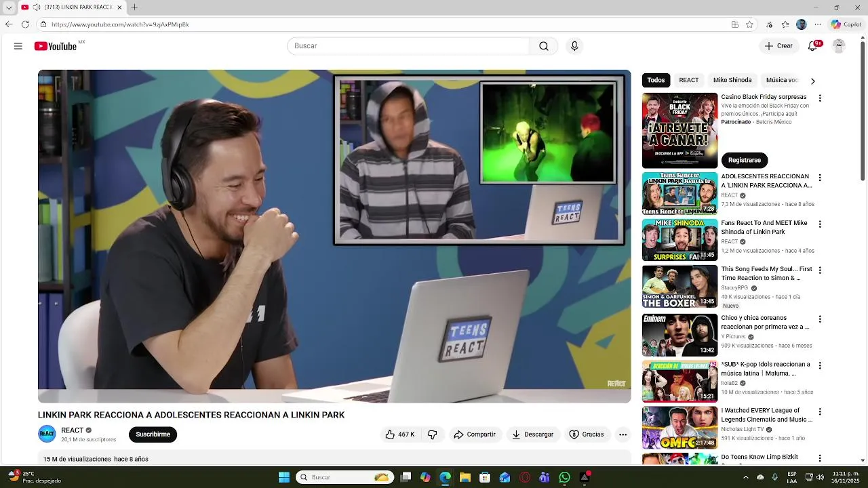Open more actions for the video

(x=623, y=434)
